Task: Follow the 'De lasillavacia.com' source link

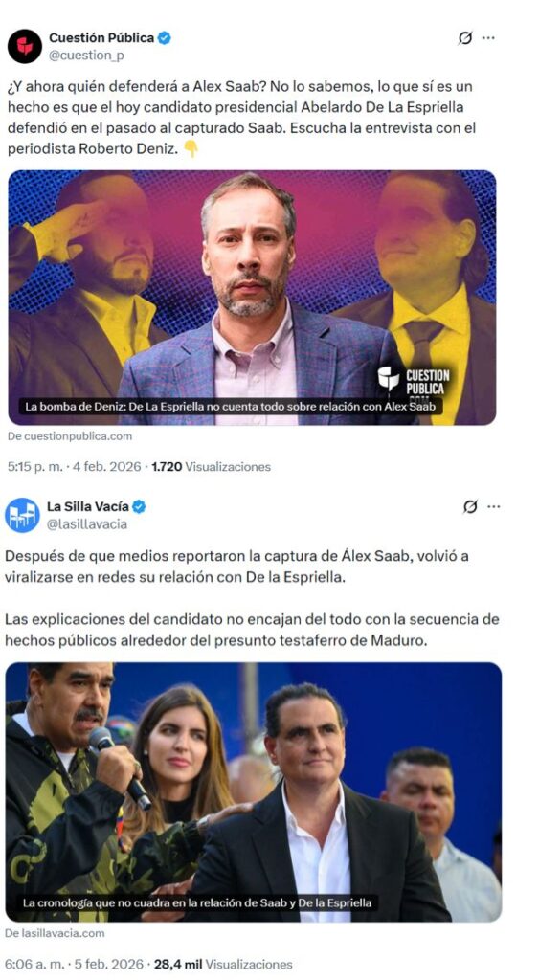Action: coord(55,933)
